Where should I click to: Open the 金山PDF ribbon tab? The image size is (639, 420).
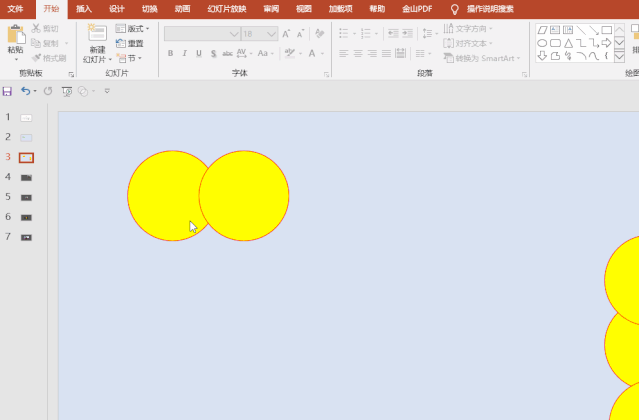[x=417, y=9]
